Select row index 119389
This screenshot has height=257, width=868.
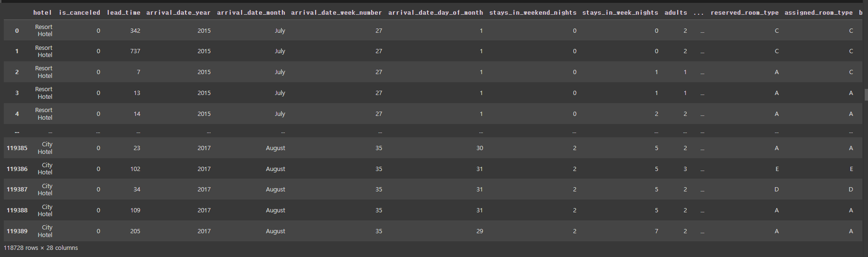[17, 231]
